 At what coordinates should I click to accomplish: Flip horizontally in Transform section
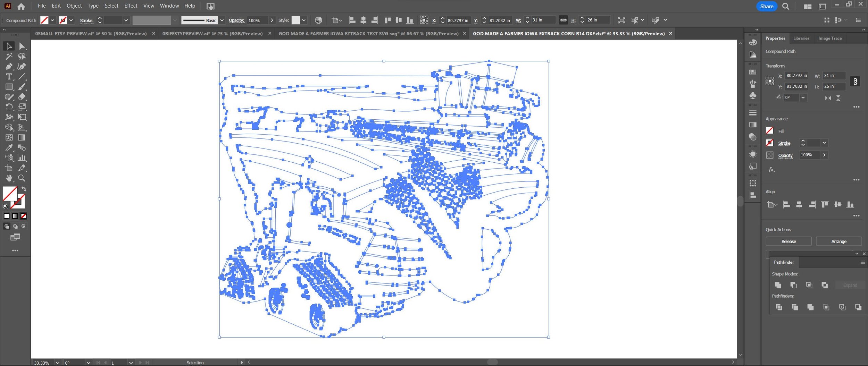[x=828, y=98]
